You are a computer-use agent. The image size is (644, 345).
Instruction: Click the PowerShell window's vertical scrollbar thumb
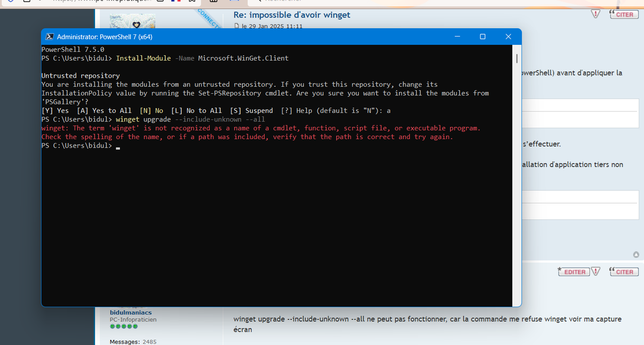(x=517, y=59)
